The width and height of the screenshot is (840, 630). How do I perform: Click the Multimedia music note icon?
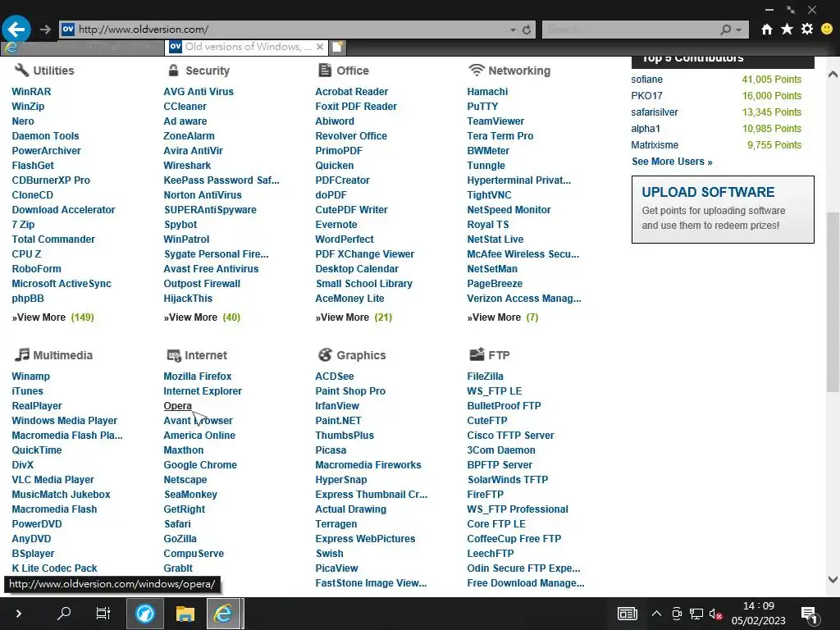click(x=22, y=354)
